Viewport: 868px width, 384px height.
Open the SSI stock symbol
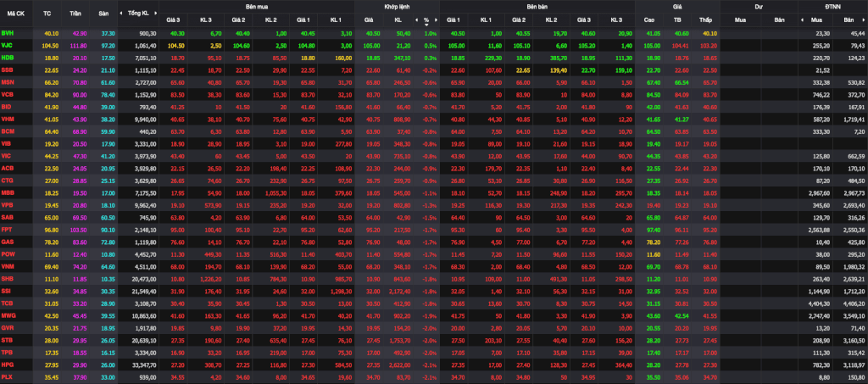click(x=7, y=290)
